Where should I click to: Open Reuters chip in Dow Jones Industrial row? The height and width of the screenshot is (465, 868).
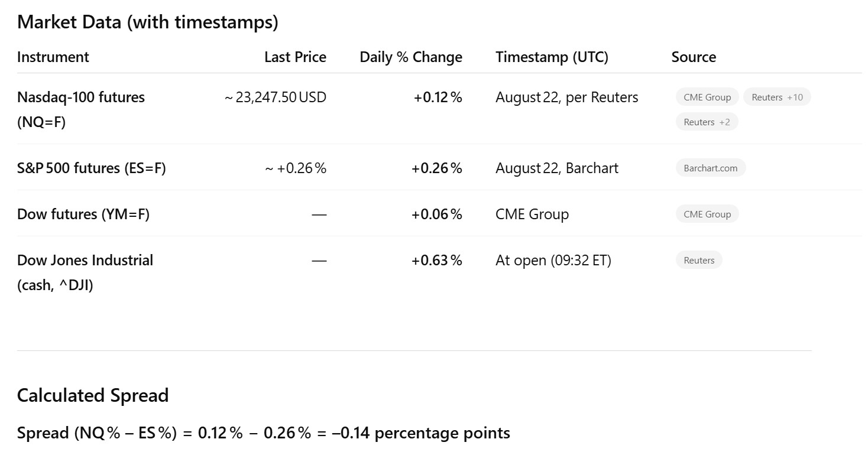pos(698,260)
